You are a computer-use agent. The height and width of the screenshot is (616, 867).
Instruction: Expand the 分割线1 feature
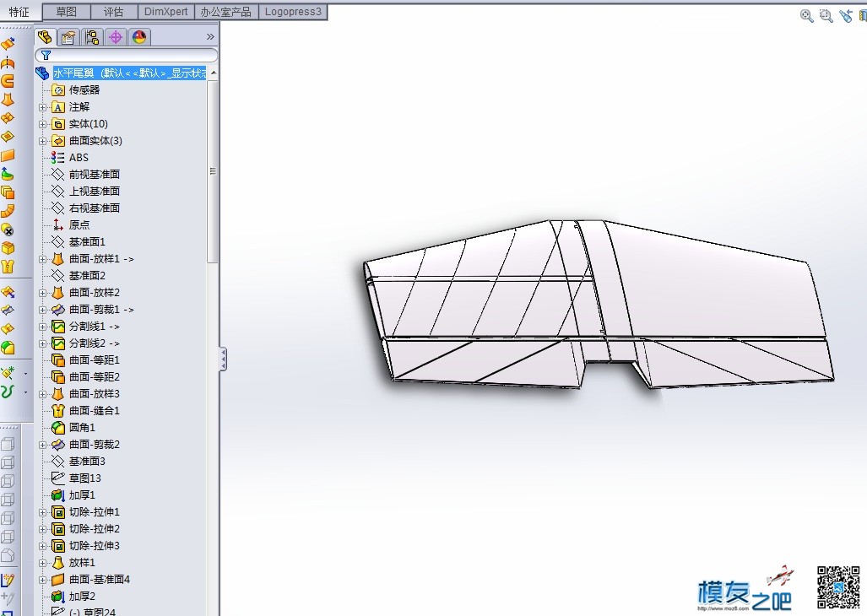42,327
